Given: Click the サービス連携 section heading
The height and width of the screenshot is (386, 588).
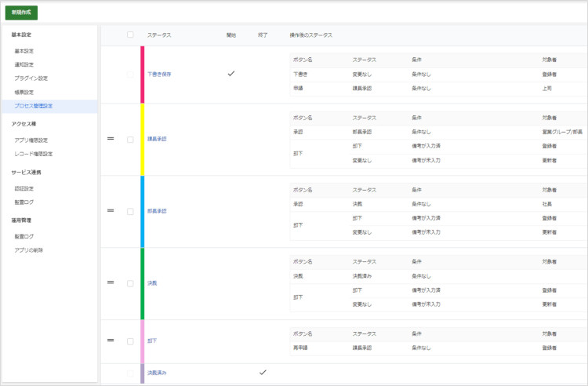Looking at the screenshot, I should [26, 173].
